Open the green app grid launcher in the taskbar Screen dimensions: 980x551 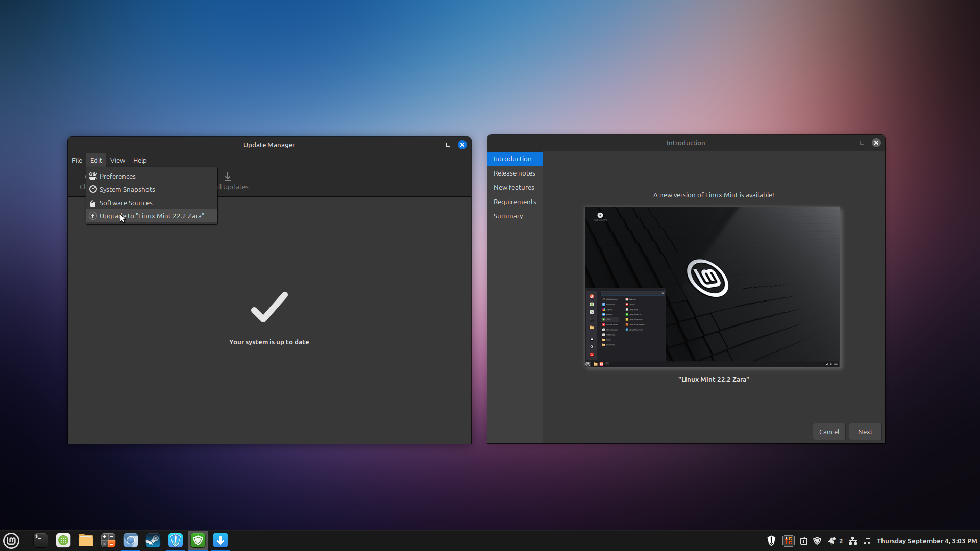63,540
